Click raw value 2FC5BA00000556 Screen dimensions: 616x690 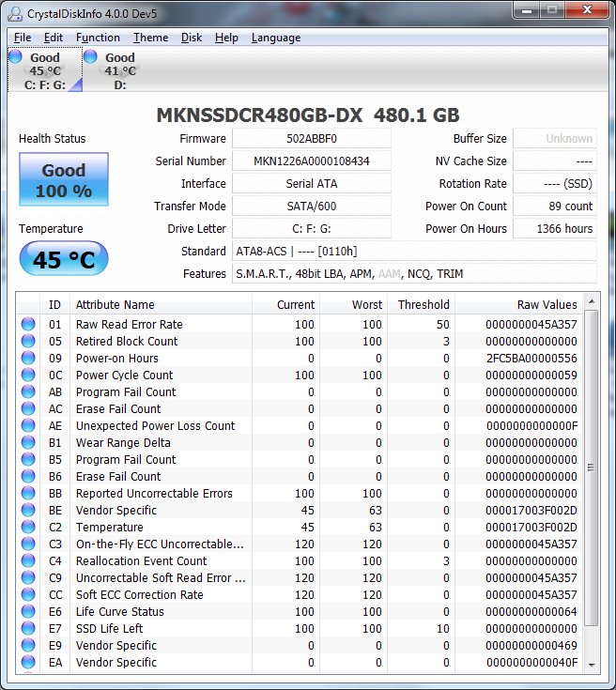click(x=531, y=359)
